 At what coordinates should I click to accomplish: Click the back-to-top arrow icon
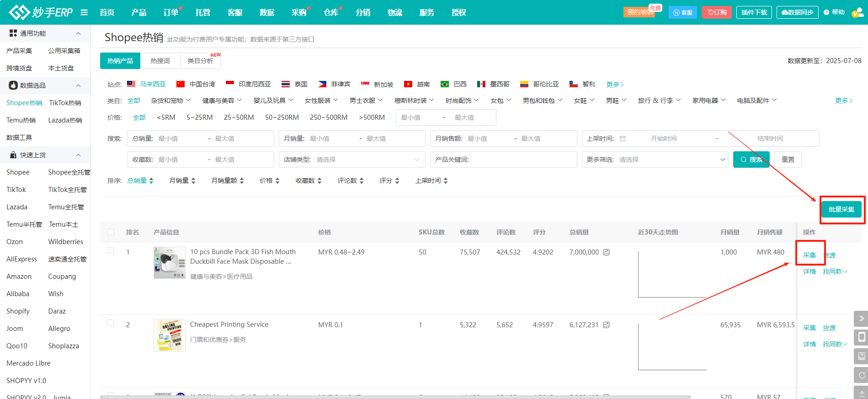tap(861, 393)
